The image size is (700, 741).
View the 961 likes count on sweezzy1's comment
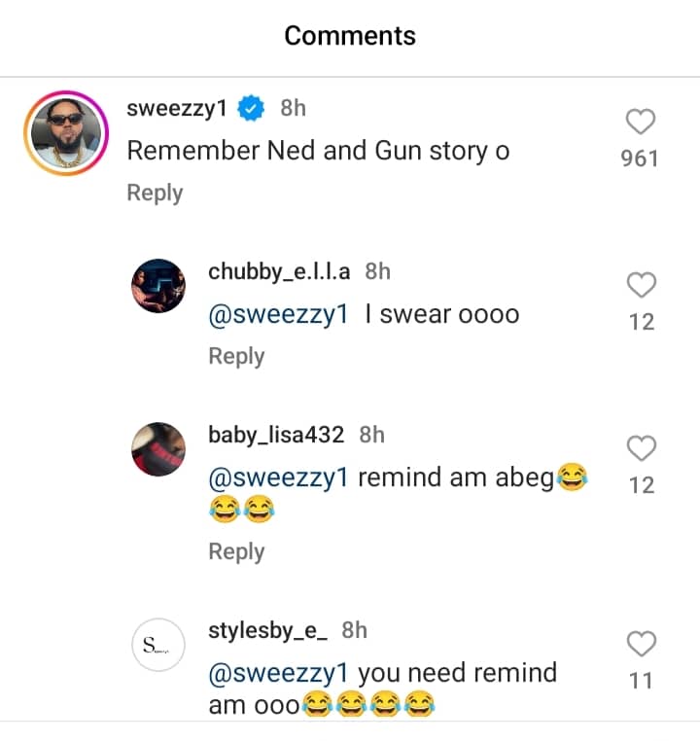click(x=640, y=159)
